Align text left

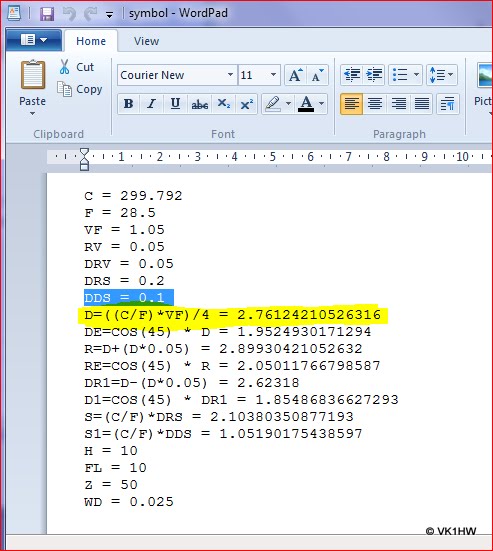pyautogui.click(x=352, y=104)
